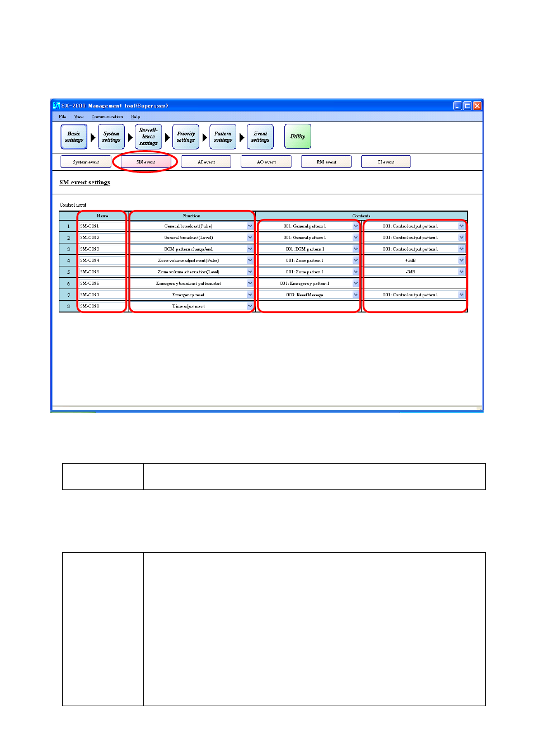Screen dimensions: 534x756
Task: Click SM event settings heading
Action: [x=85, y=183]
